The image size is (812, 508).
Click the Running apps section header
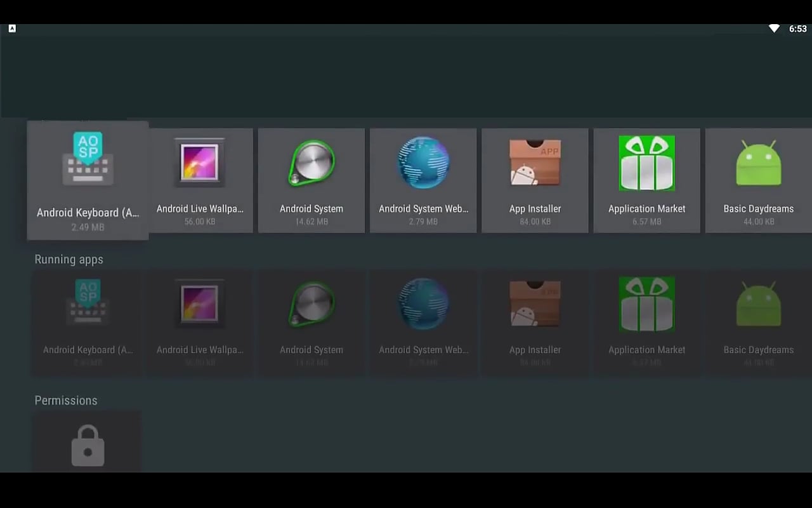(x=69, y=259)
